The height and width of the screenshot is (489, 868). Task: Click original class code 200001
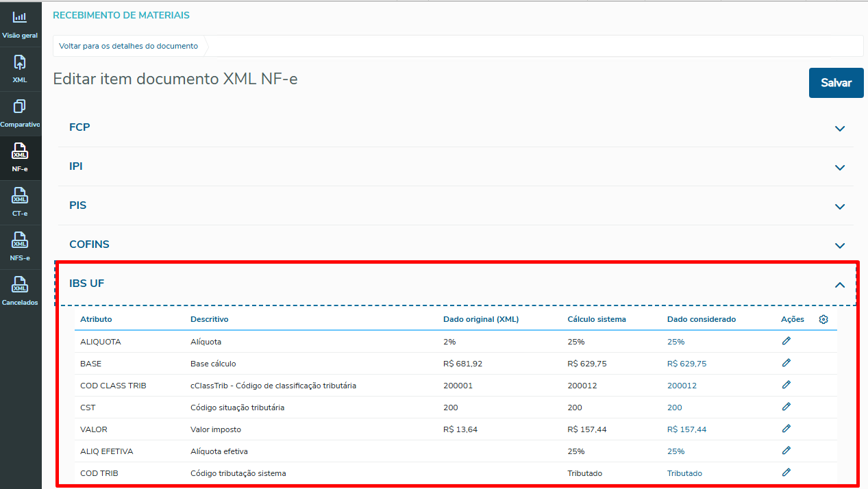pyautogui.click(x=458, y=386)
